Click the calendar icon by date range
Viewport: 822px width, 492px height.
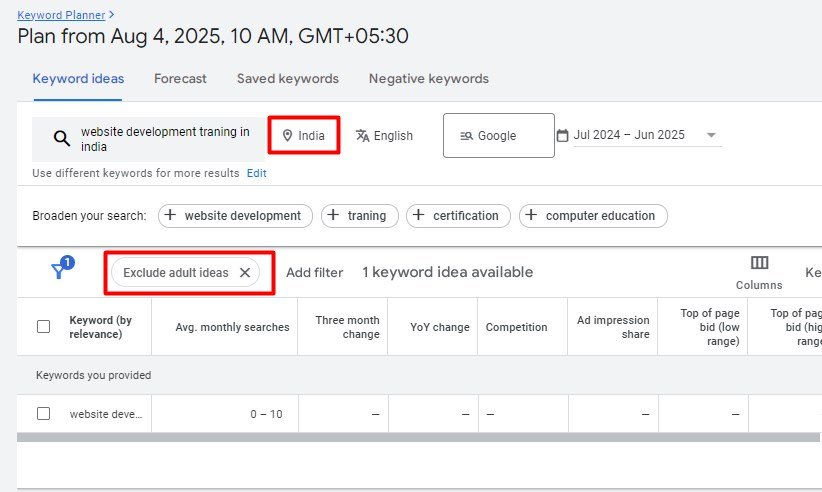point(563,136)
